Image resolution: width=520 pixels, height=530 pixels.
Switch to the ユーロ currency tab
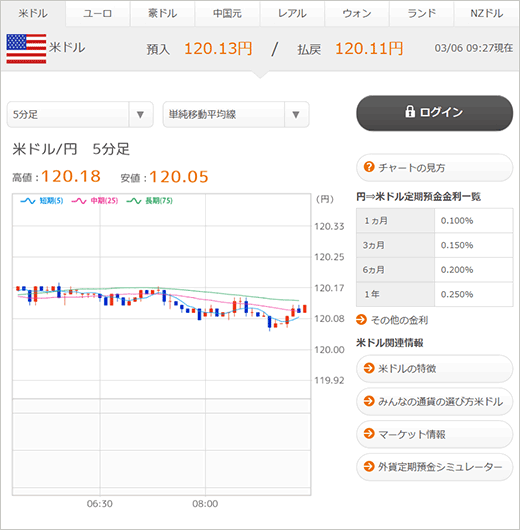[x=98, y=14]
